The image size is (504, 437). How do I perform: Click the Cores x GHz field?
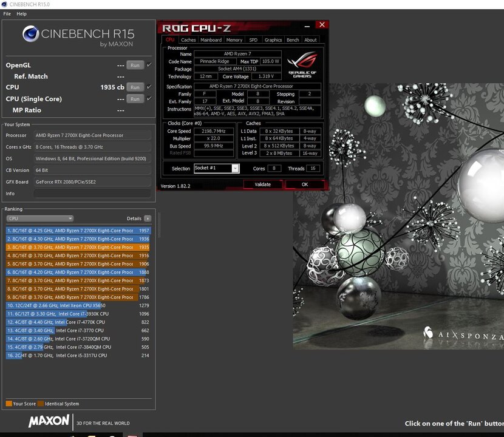tap(92, 147)
